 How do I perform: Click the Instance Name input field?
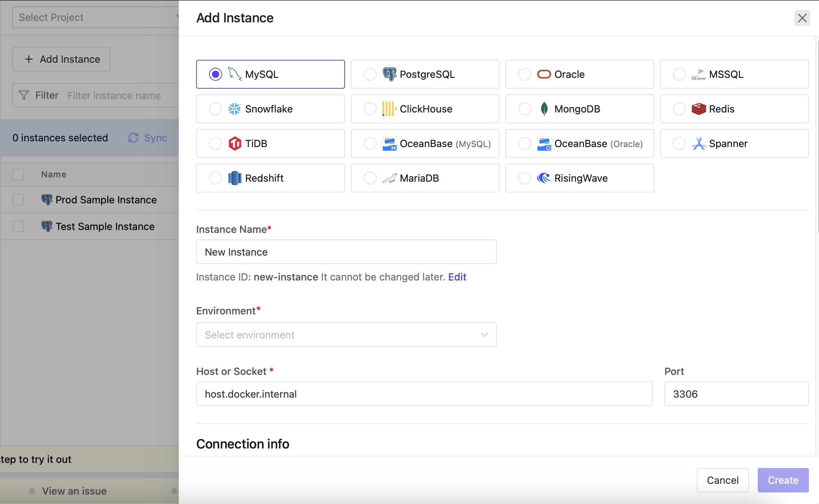[346, 252]
